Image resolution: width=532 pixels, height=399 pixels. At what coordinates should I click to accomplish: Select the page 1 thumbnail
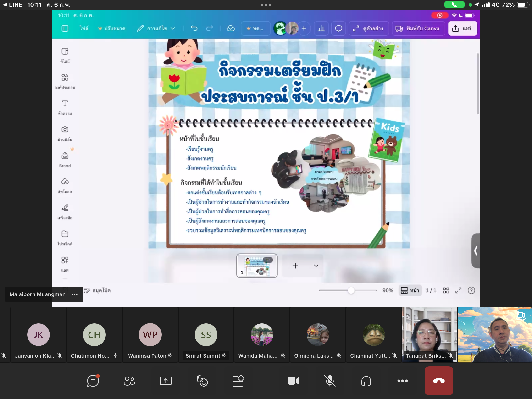[257, 266]
